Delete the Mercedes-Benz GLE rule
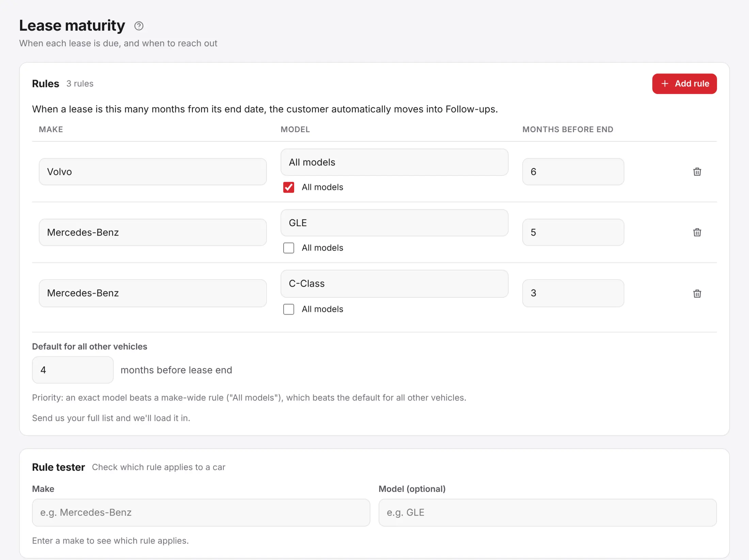This screenshot has width=749, height=560. [697, 232]
